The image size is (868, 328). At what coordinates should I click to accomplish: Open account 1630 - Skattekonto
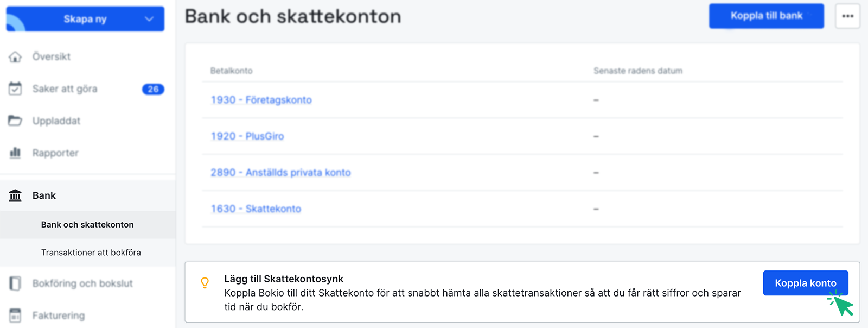click(x=256, y=208)
